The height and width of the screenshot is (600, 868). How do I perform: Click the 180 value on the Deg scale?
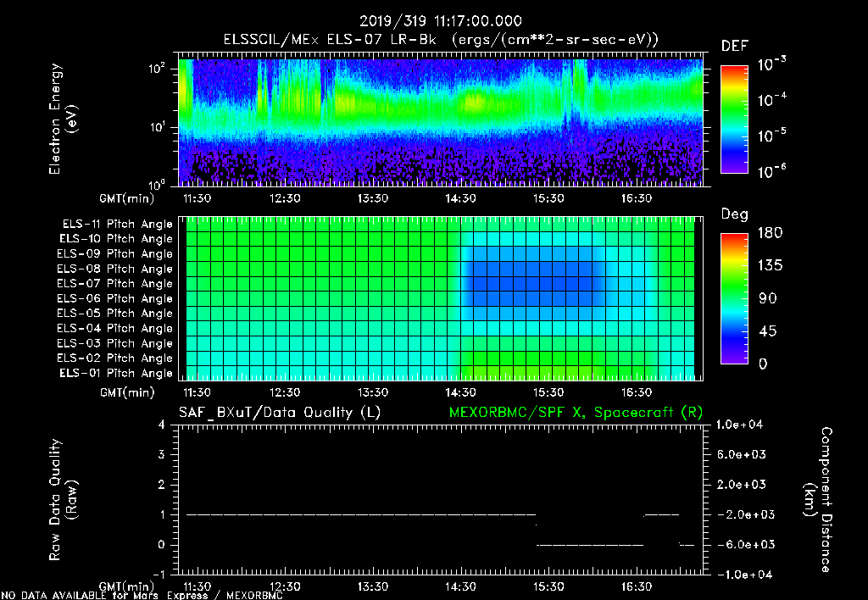(770, 233)
